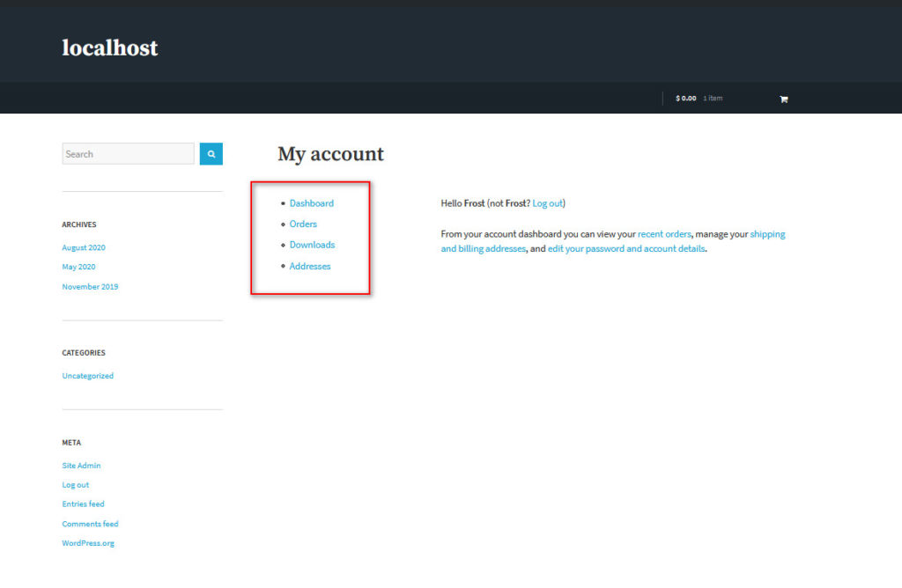Open the shopping cart icon
The height and width of the screenshot is (588, 902).
tap(783, 99)
